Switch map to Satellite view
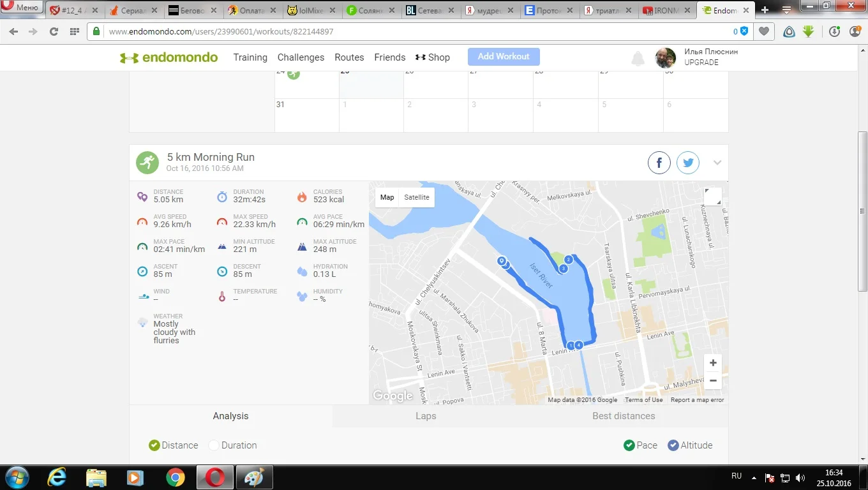Image resolution: width=868 pixels, height=490 pixels. coord(417,198)
